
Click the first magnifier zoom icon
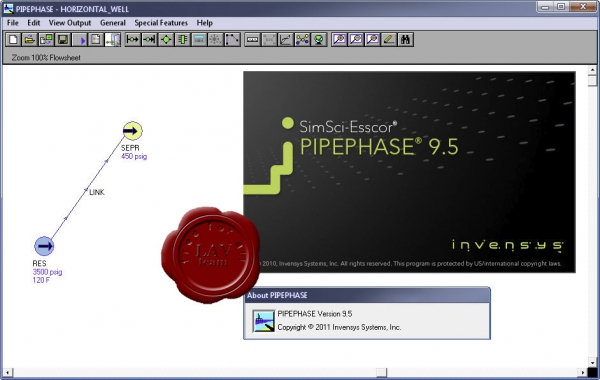(339, 39)
